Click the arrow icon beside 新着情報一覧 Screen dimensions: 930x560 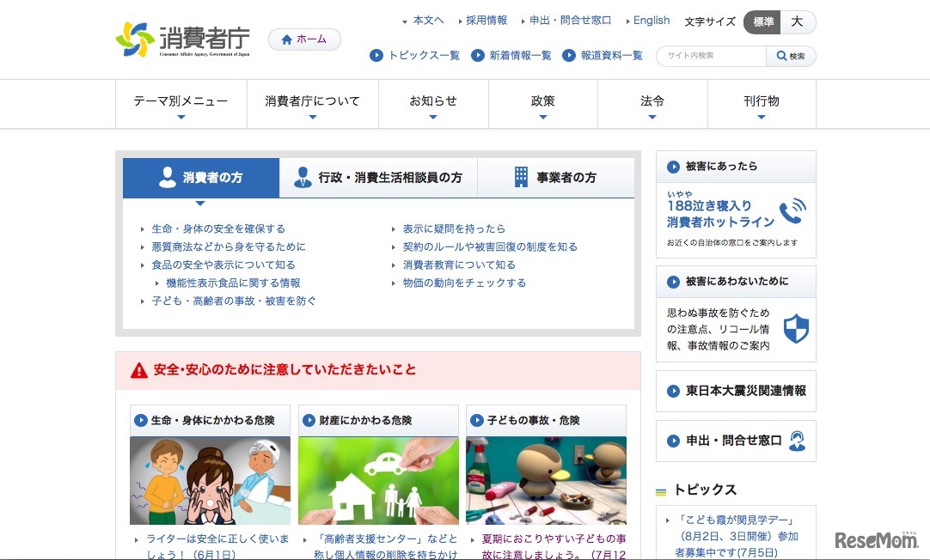477,55
